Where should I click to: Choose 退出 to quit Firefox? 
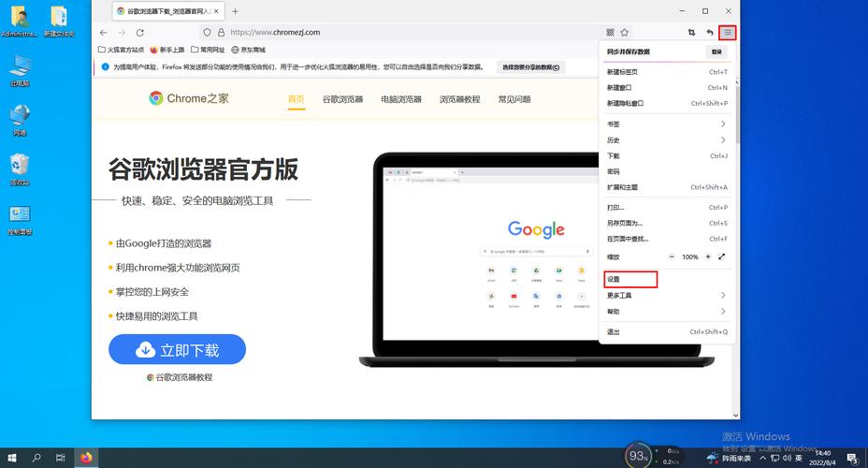coord(667,331)
